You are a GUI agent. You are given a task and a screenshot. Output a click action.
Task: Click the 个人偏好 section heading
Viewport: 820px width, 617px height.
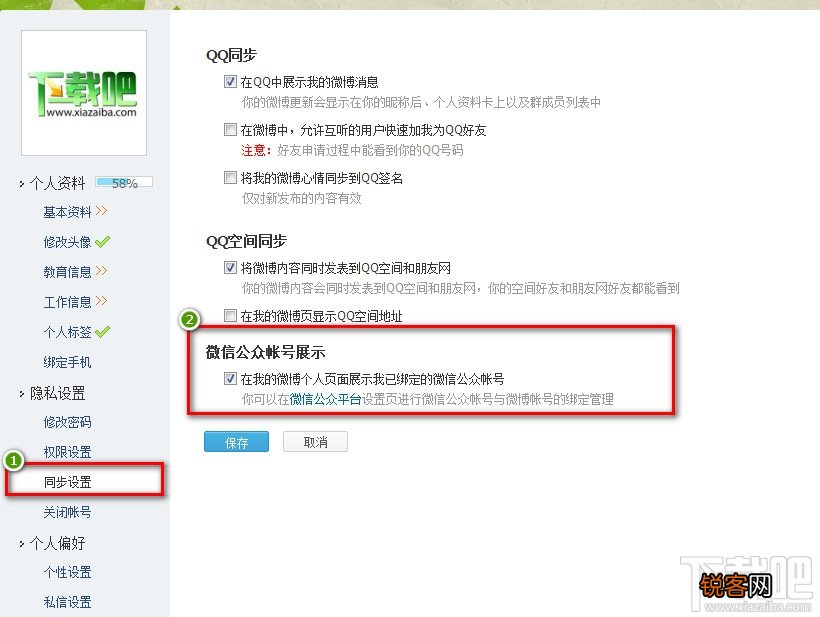click(58, 543)
